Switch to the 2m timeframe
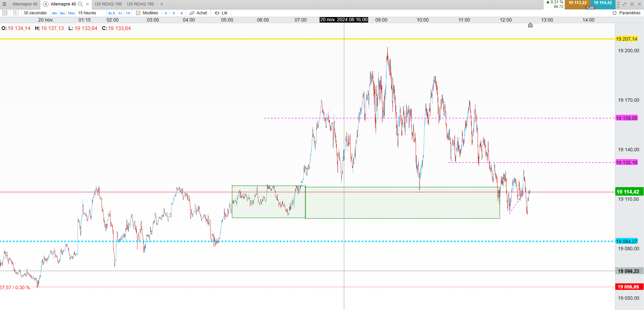 click(54, 13)
